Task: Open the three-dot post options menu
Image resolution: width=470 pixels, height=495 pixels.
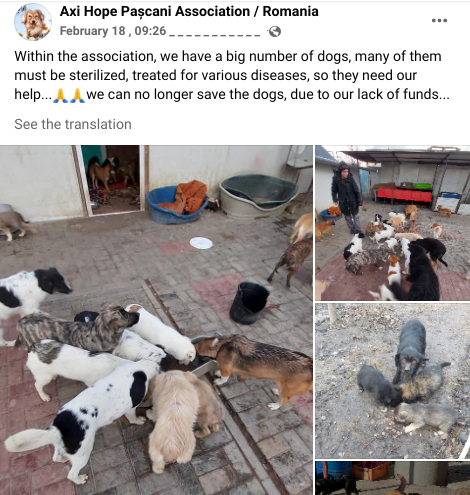Action: pyautogui.click(x=439, y=20)
